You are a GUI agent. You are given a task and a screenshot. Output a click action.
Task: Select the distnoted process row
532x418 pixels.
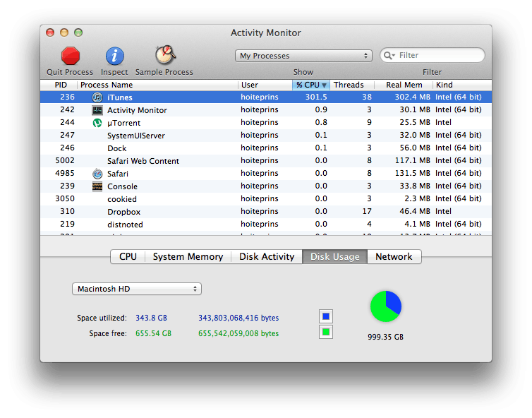click(266, 225)
